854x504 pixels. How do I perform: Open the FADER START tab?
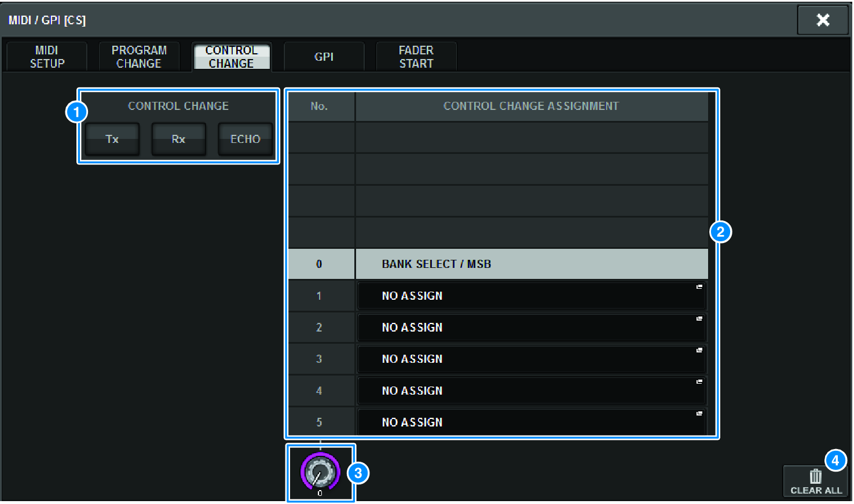coord(416,56)
